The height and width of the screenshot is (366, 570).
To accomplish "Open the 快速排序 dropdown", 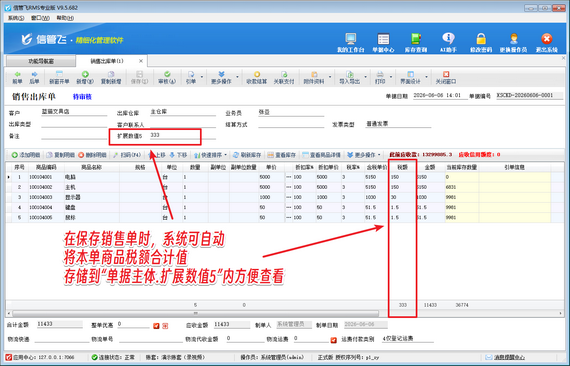I will click(210, 155).
